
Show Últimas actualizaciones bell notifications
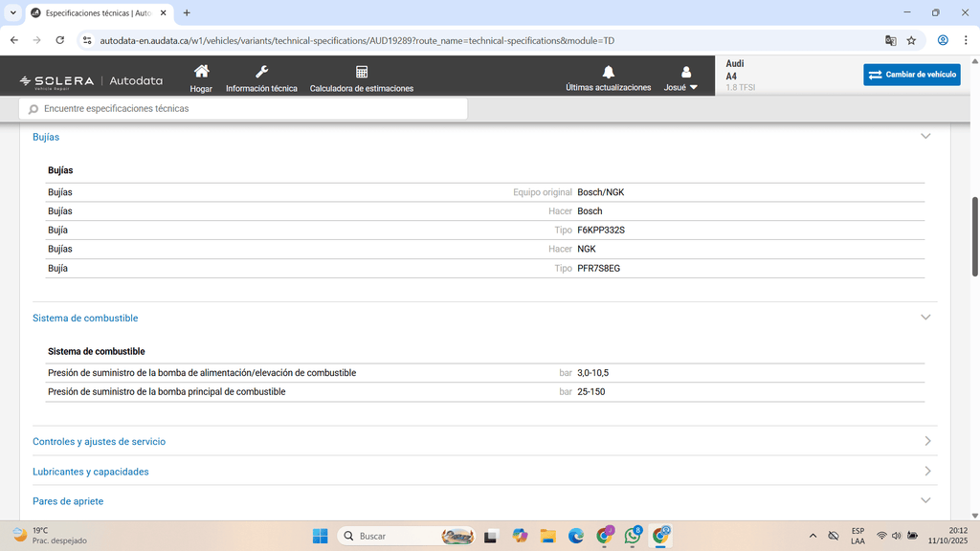tap(608, 73)
